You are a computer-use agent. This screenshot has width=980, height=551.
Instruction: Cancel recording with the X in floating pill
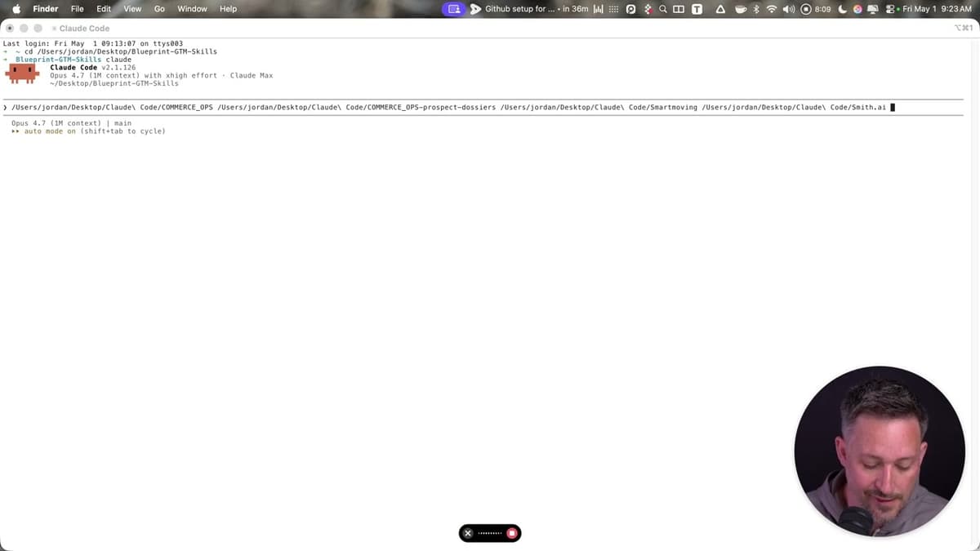[x=468, y=533]
